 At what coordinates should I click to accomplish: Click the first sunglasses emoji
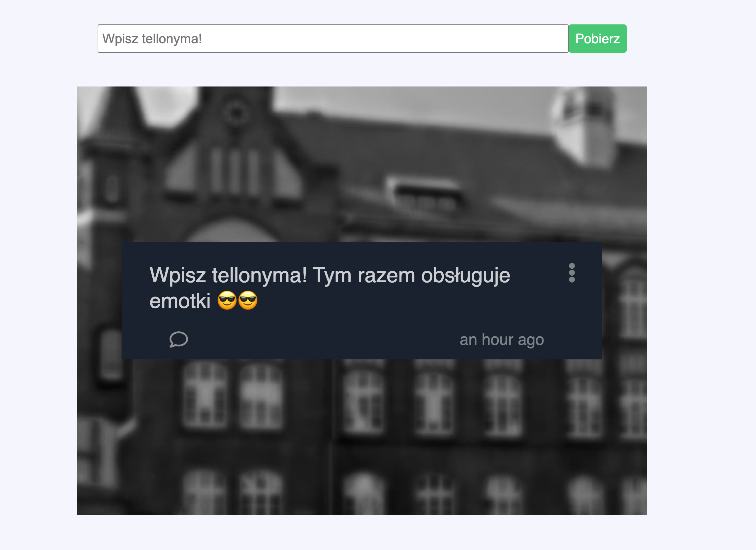coord(227,300)
